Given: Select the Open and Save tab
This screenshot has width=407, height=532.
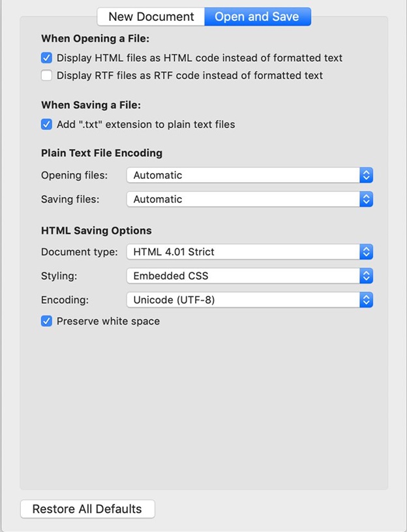Looking at the screenshot, I should 257,17.
